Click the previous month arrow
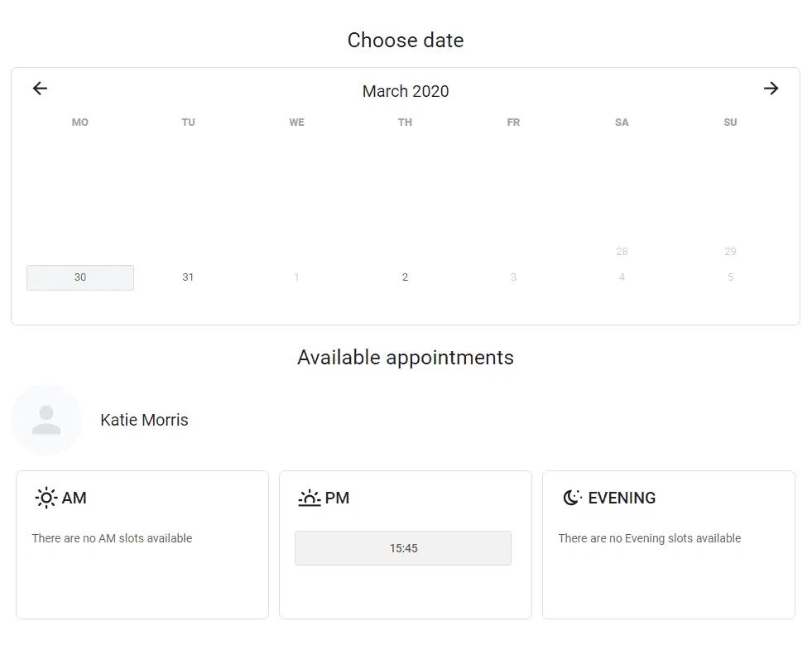This screenshot has height=655, width=812. [39, 89]
